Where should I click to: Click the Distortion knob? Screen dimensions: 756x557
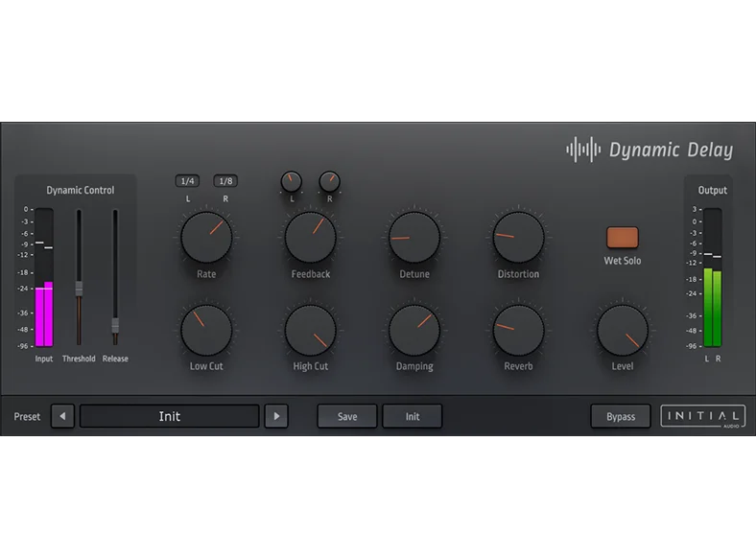[518, 237]
